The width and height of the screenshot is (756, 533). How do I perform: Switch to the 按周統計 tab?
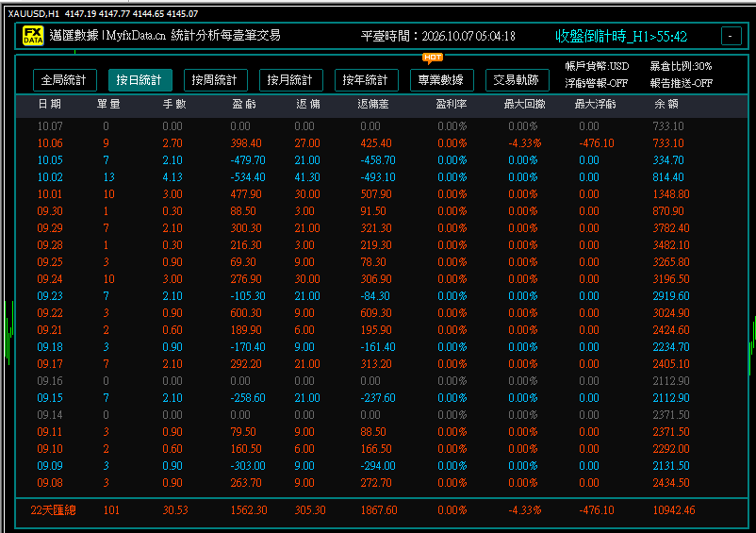pyautogui.click(x=216, y=80)
